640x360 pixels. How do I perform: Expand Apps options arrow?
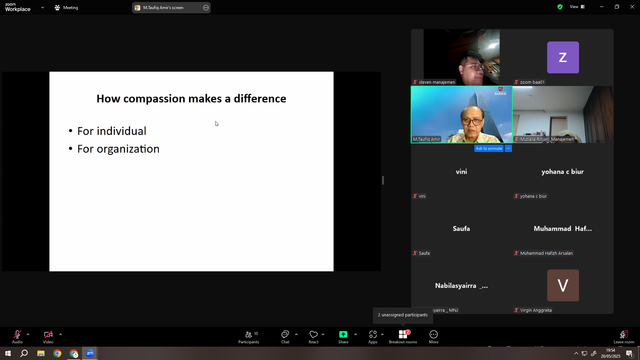[382, 334]
